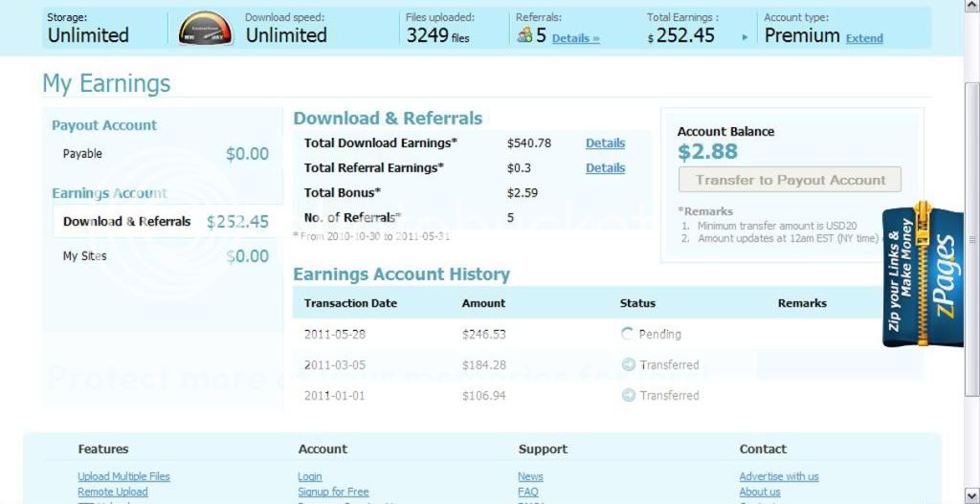Click the My Earnings heading

[106, 84]
